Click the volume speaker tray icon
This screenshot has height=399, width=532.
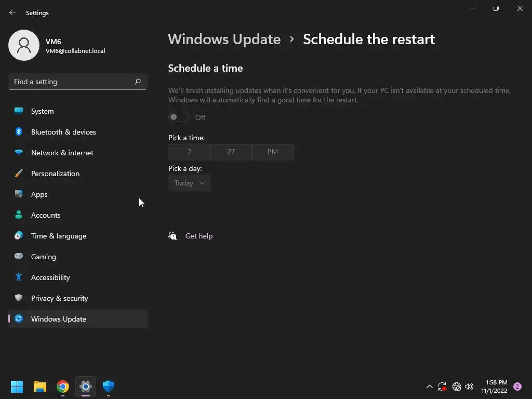click(469, 387)
